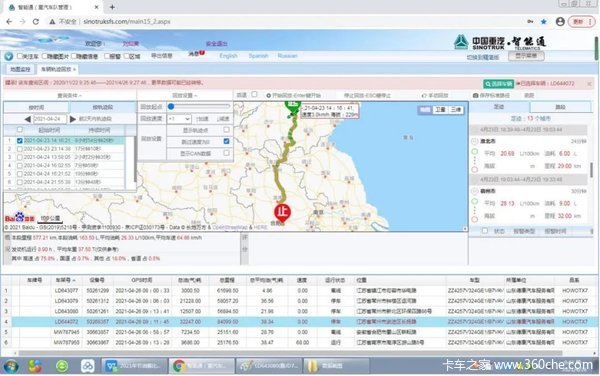Uncheck trip row 2021-04-23 14:16:21
Viewport: 600px width, 376px height.
click(x=20, y=140)
